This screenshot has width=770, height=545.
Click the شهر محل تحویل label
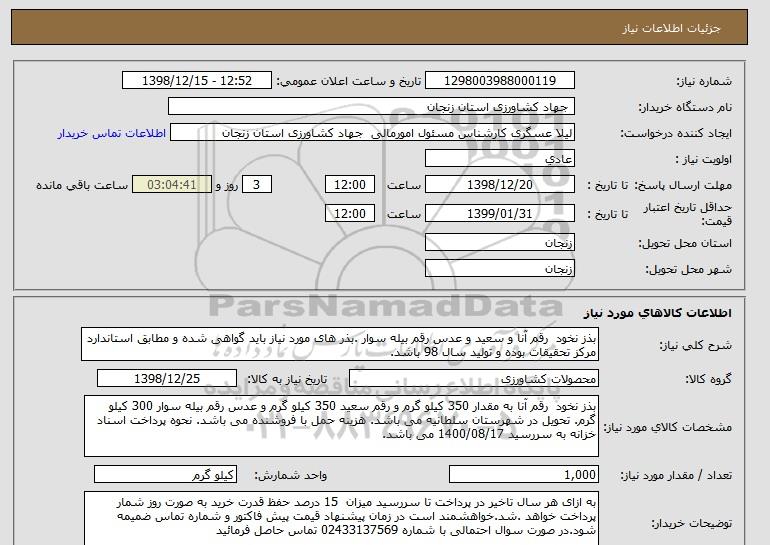688,269
